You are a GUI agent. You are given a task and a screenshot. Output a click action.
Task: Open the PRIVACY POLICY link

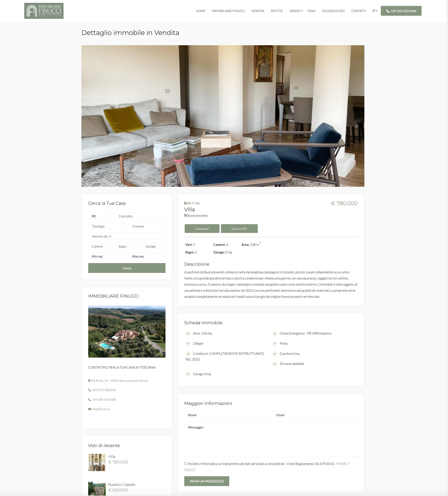tap(267, 467)
